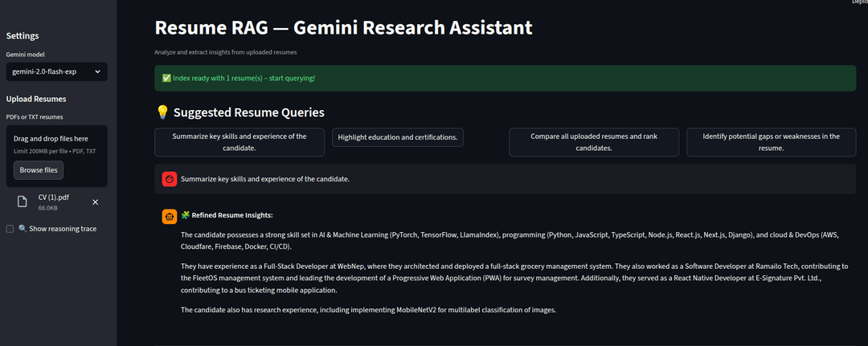Click the 'PDFs or TXT resumes' label
The image size is (868, 346).
point(35,117)
